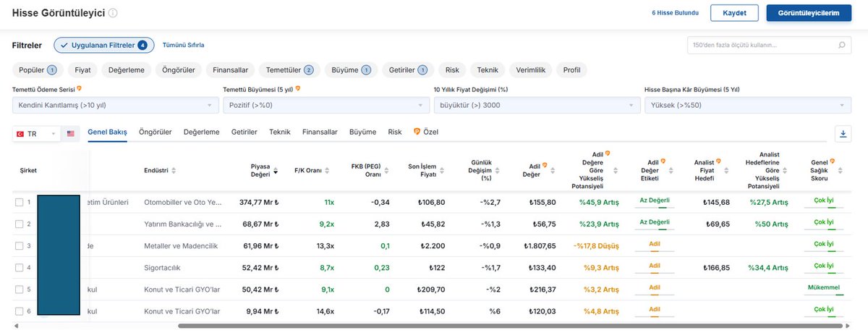
Task: Click the magnifier icon in the metric search box
Action: 842,45
